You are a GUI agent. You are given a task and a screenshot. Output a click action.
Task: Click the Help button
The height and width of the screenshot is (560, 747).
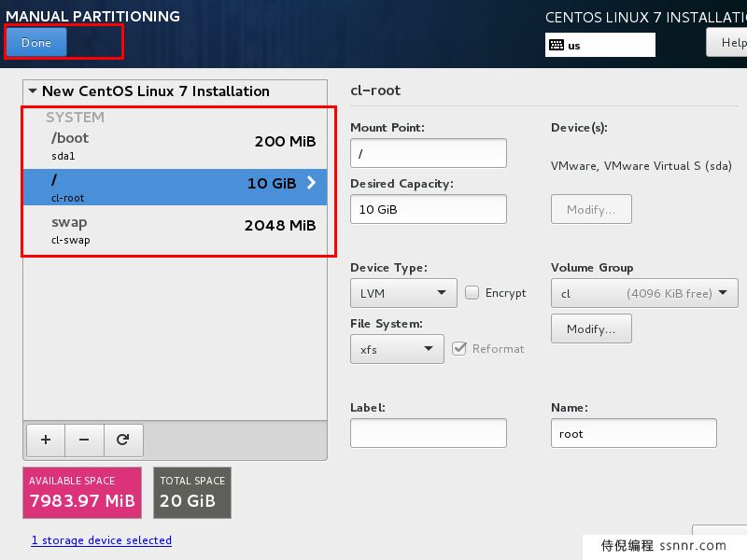click(x=727, y=42)
